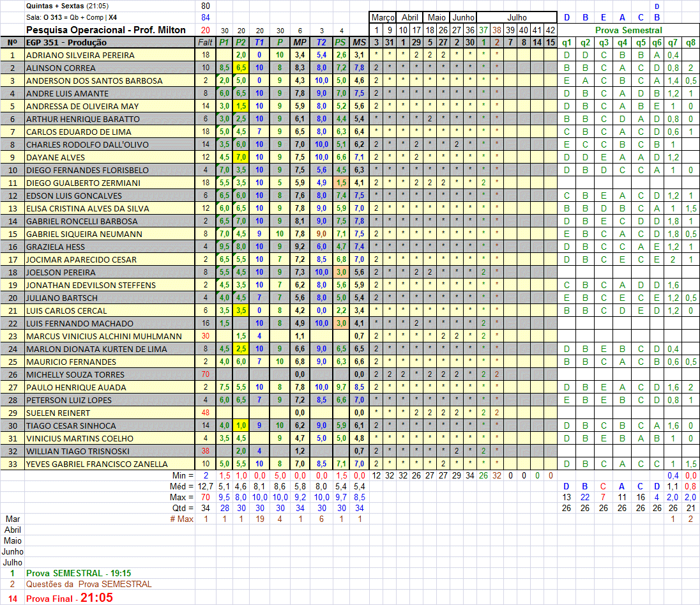Click the 'Questões da Prova SEMESTRAL' note cell
The height and width of the screenshot is (605, 700).
pyautogui.click(x=89, y=584)
